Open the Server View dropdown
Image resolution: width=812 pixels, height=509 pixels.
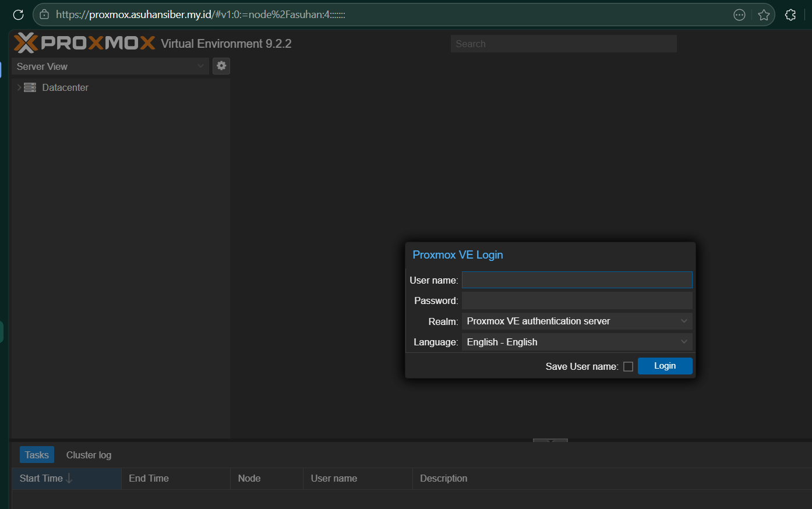tap(110, 66)
